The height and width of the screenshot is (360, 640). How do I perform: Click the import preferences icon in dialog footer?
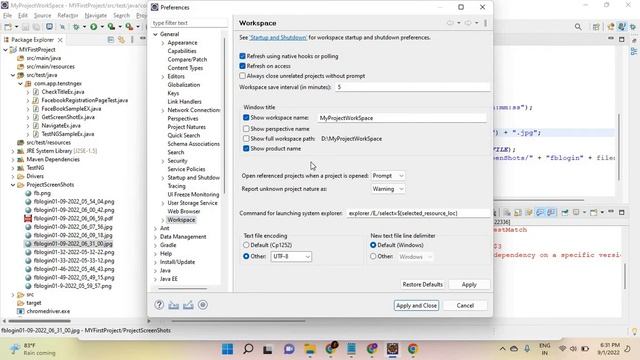pyautogui.click(x=173, y=305)
